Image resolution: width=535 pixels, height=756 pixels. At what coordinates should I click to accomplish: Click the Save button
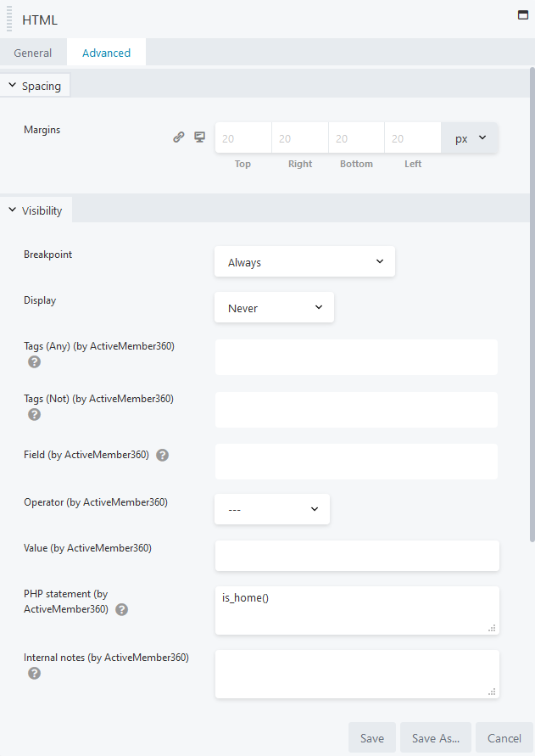(371, 737)
